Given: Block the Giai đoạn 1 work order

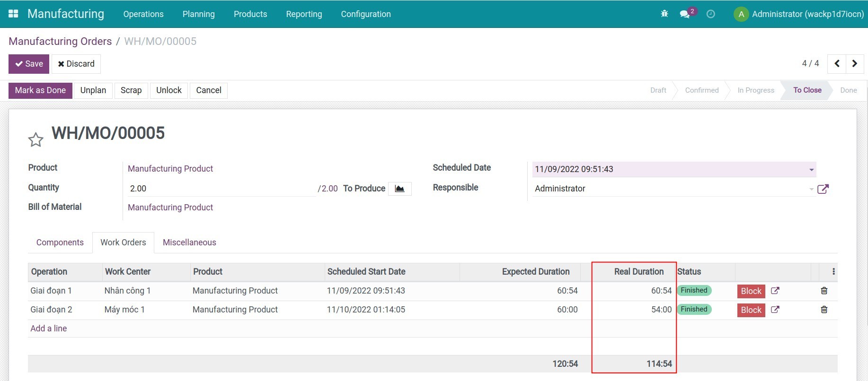Looking at the screenshot, I should 751,291.
